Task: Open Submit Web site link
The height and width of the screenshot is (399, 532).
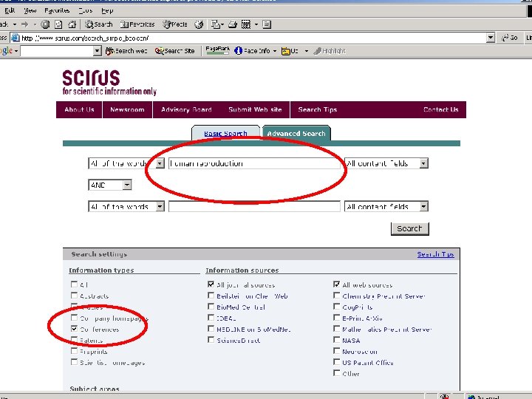Action: click(255, 109)
